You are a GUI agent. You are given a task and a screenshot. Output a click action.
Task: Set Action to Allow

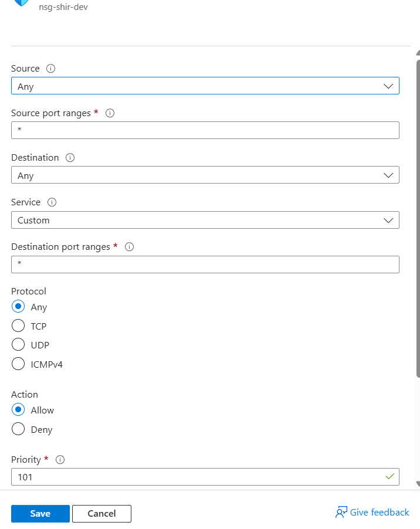(x=18, y=409)
